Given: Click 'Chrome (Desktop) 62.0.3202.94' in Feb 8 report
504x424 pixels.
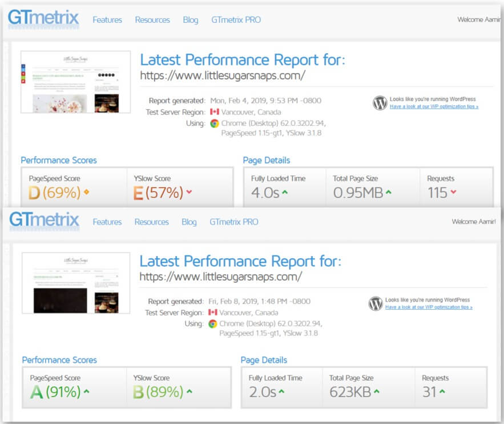Looking at the screenshot, I should 271,323.
